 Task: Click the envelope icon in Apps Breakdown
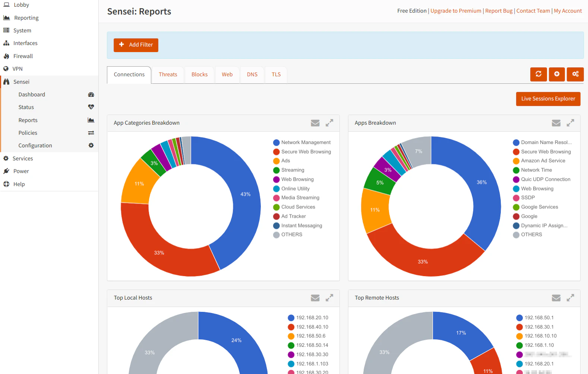[x=556, y=123]
